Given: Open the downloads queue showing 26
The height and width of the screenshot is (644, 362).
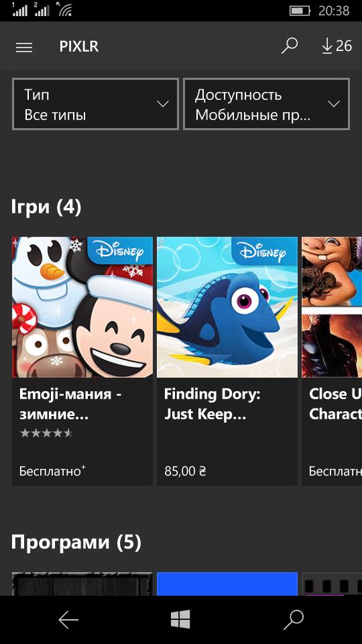Looking at the screenshot, I should tap(337, 46).
